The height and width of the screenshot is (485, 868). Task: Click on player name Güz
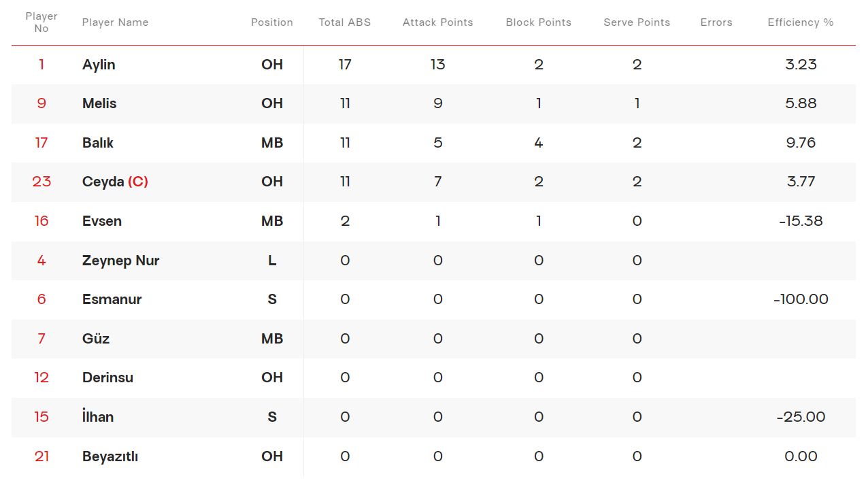coord(96,339)
